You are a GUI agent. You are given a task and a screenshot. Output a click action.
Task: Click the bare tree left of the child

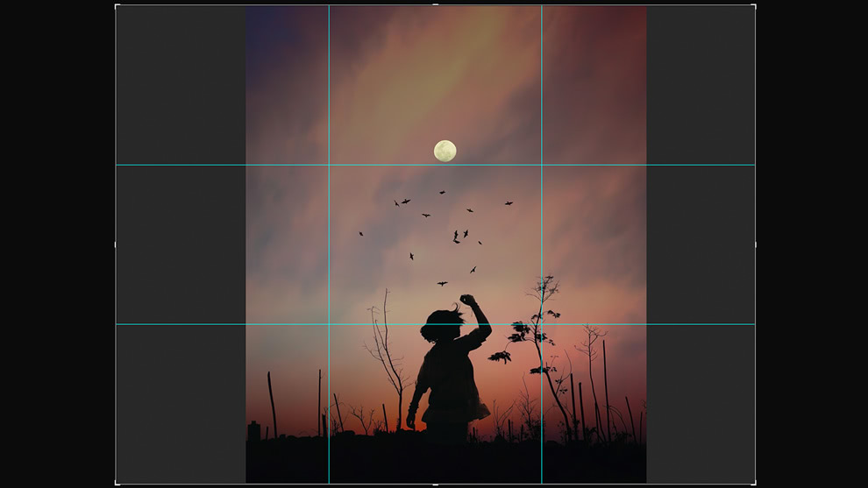pos(386,350)
